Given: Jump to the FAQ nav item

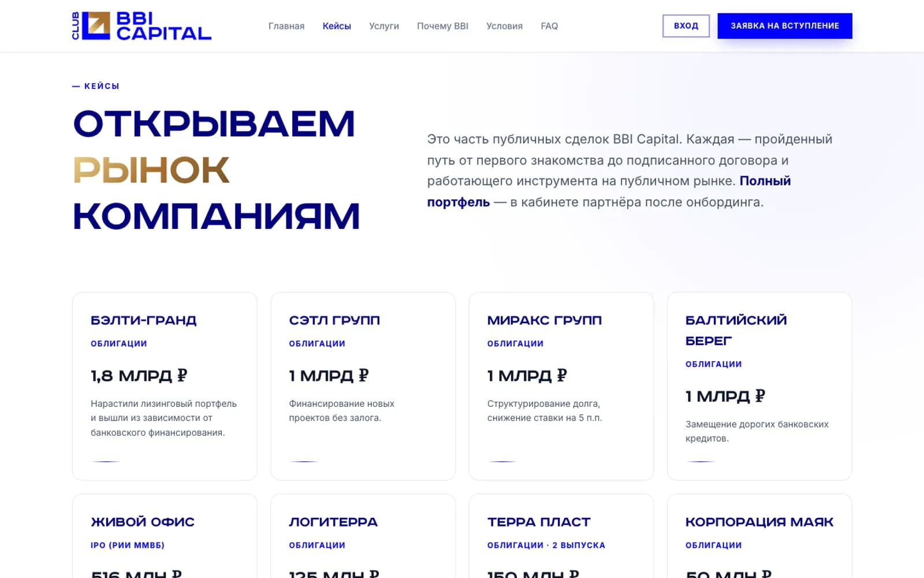Looking at the screenshot, I should pyautogui.click(x=549, y=26).
